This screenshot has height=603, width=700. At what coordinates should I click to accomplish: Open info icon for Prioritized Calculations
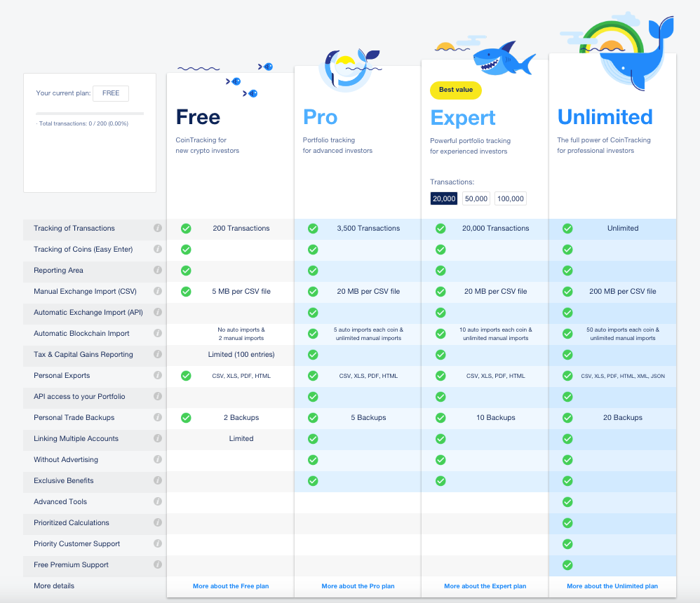(158, 522)
